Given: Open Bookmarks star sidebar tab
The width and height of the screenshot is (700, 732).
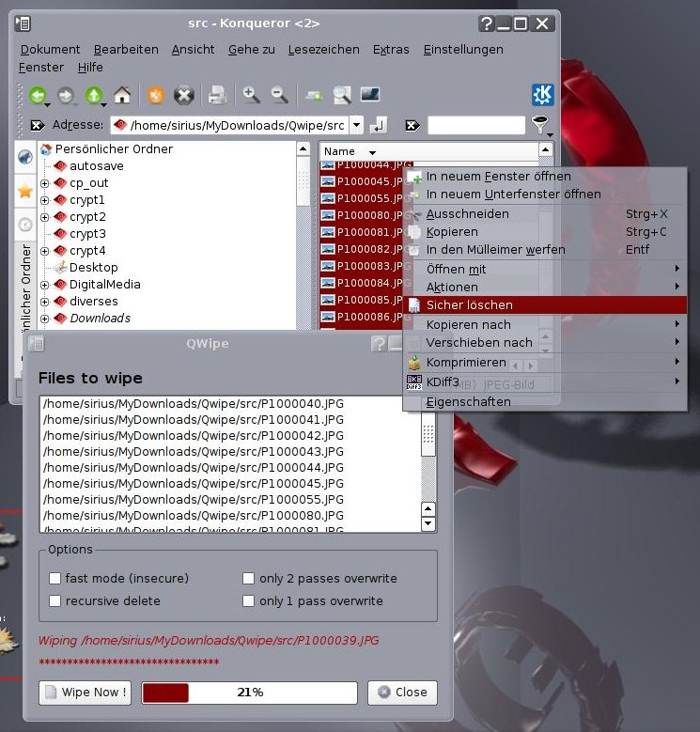Looking at the screenshot, I should click(25, 191).
